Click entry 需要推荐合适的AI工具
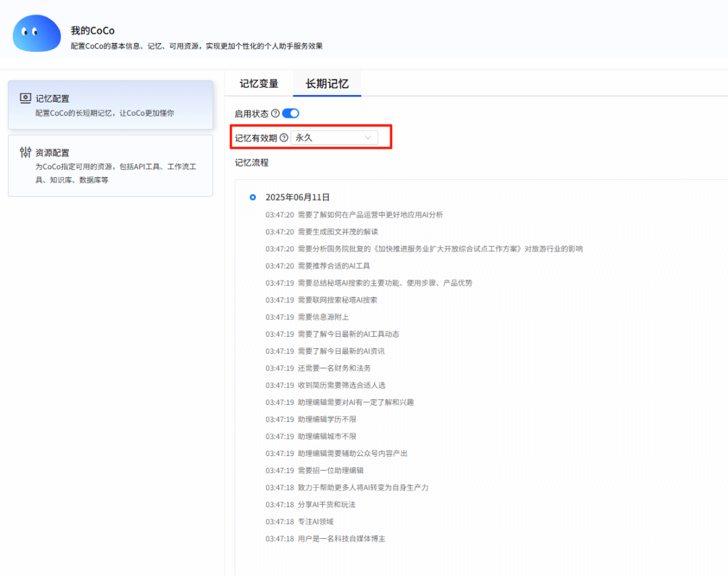Viewport: 728px width, 576px height. (334, 266)
